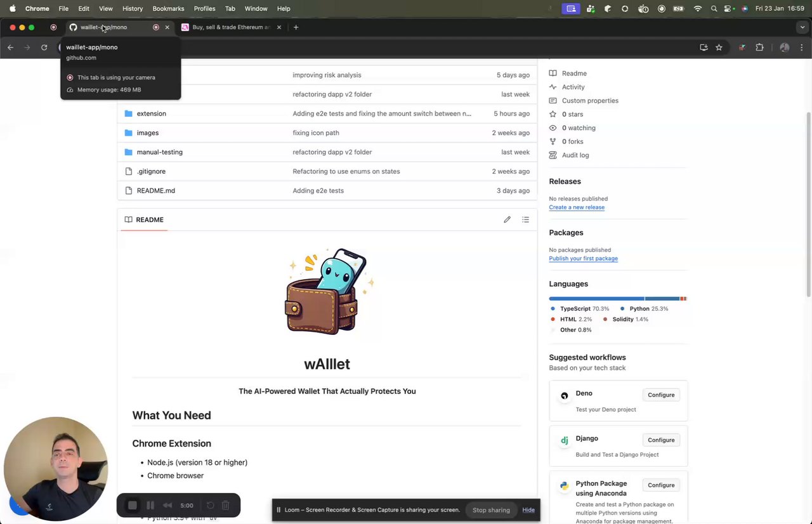
Task: View the 0 watching link
Action: pos(579,128)
